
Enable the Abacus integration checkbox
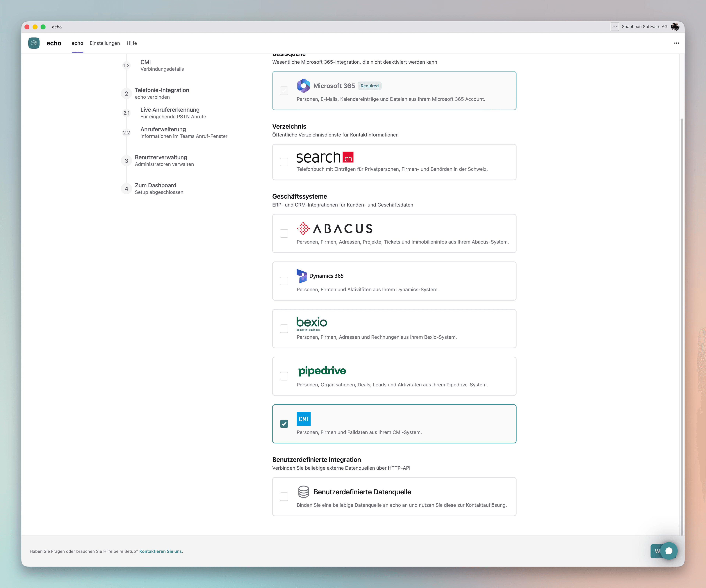coord(284,233)
